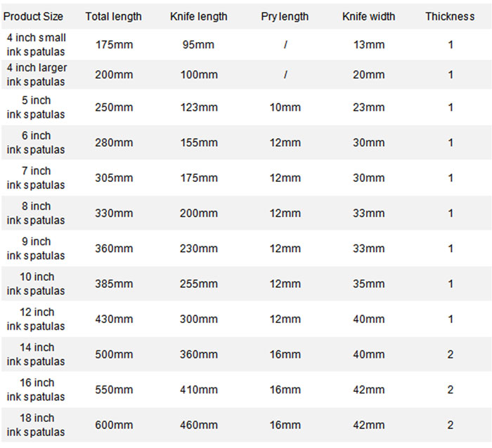This screenshot has width=492, height=448.
Task: Select the Pry length header
Action: coord(285,16)
